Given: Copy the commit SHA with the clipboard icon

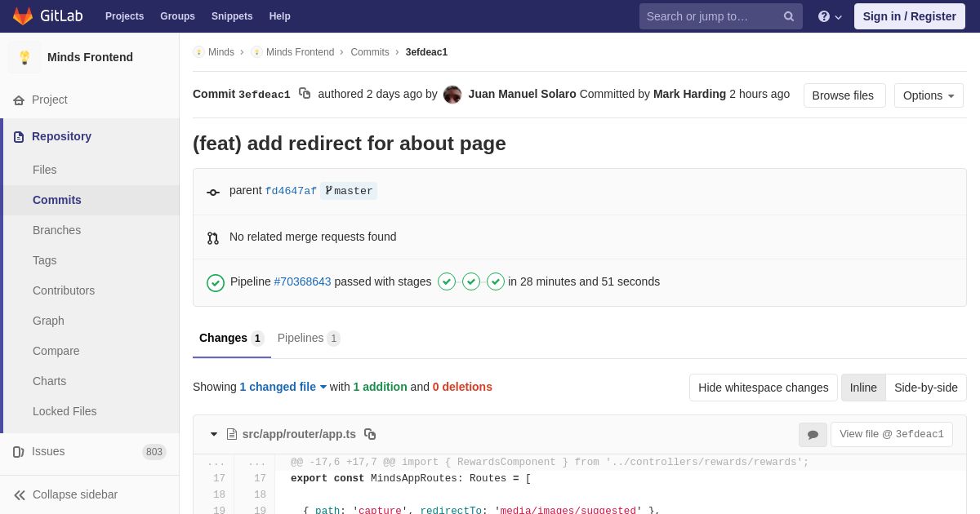Looking at the screenshot, I should [x=305, y=94].
